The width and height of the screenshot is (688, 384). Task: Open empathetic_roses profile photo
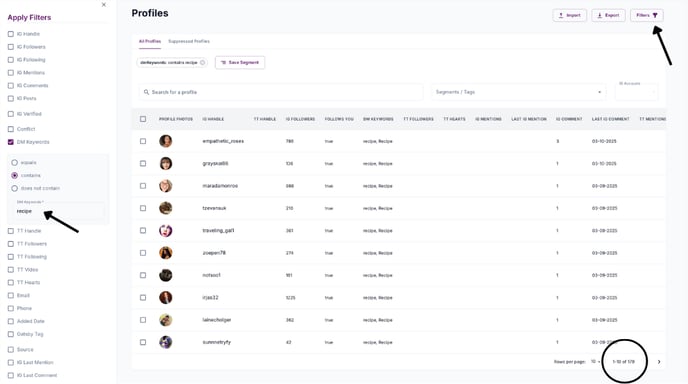click(x=165, y=141)
